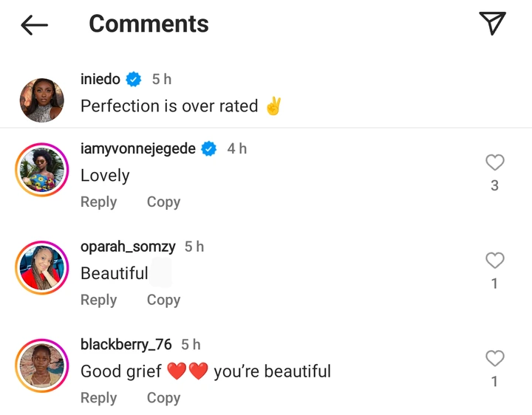532x415 pixels.
Task: View oparah_somzy's avatar story
Action: [41, 267]
